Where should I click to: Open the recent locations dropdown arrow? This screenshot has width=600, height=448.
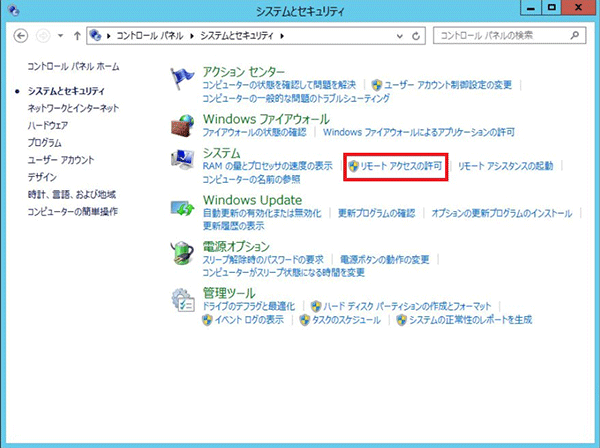[60, 36]
